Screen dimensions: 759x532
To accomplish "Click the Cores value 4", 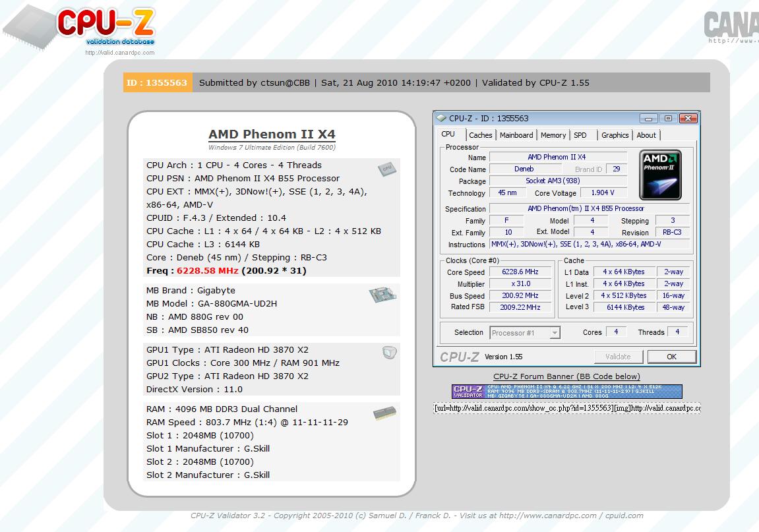I will [x=616, y=332].
